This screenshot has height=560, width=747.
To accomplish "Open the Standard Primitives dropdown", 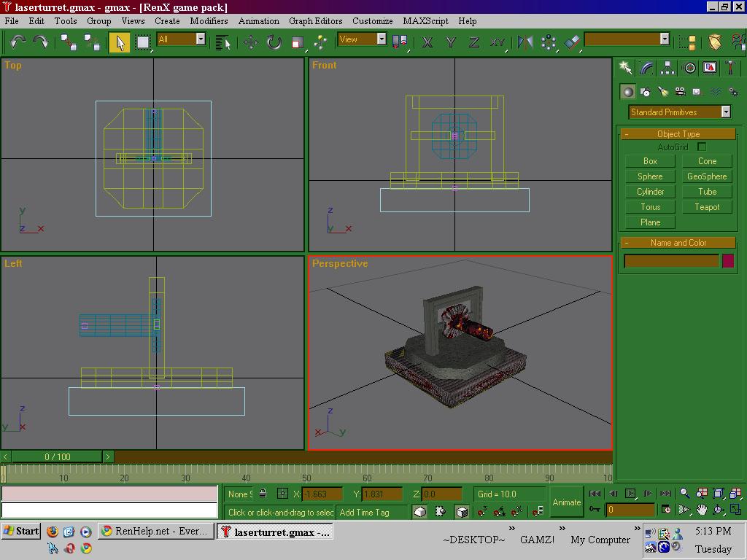I will pyautogui.click(x=726, y=112).
